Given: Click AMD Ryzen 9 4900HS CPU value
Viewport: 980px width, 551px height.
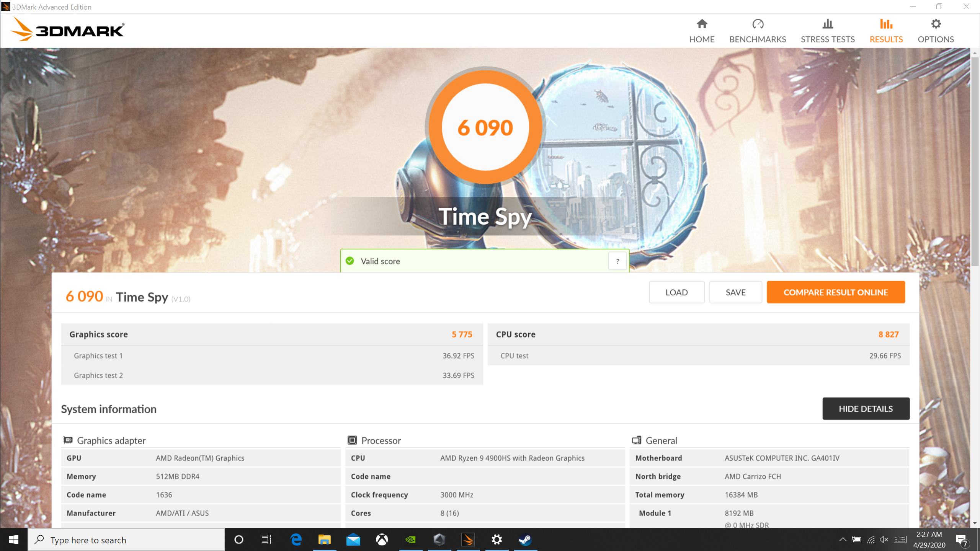Looking at the screenshot, I should (512, 458).
